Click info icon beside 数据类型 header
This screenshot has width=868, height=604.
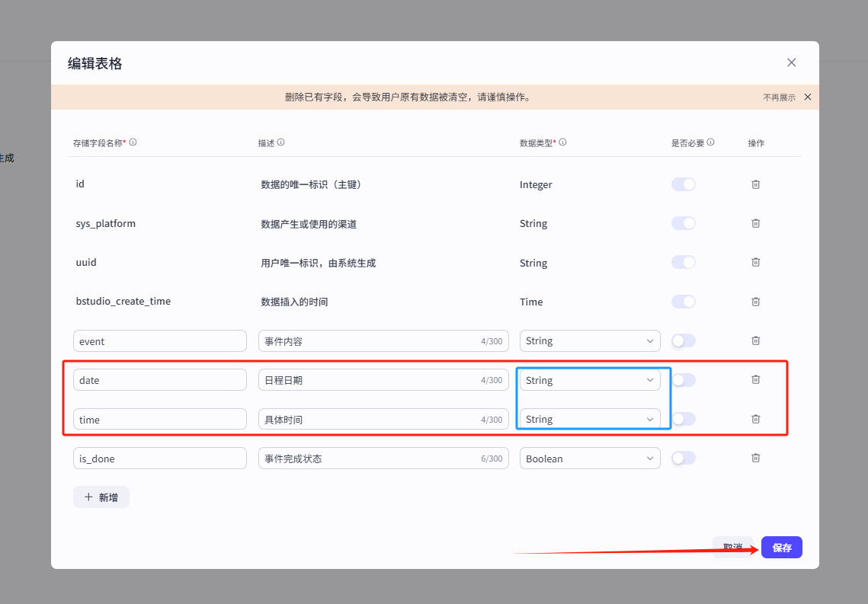coord(562,142)
